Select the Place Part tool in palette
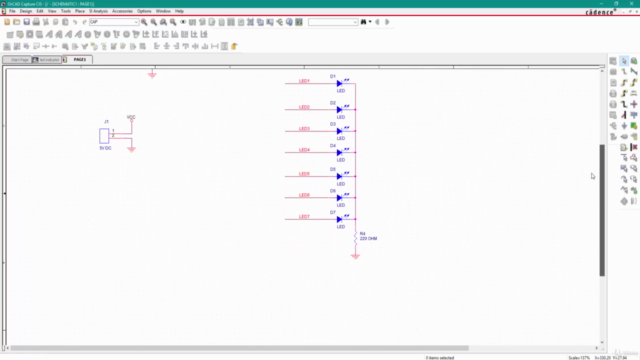640x360 pixels. point(634,61)
